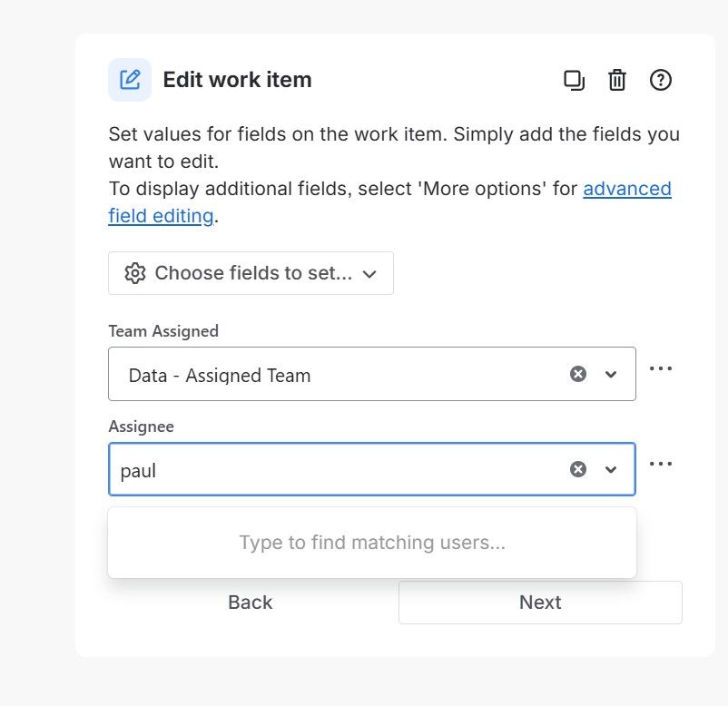728x706 pixels.
Task: Expand the Assignee dropdown chevron
Action: click(x=611, y=469)
